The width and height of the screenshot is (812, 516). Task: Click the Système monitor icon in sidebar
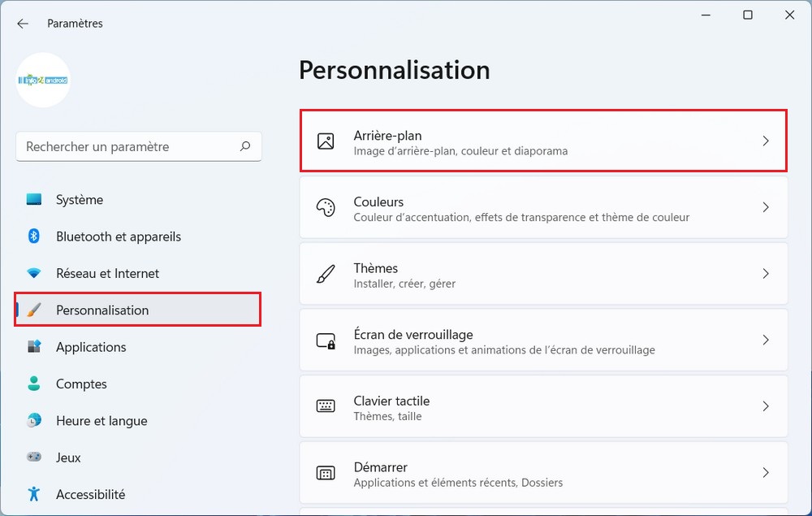click(x=33, y=199)
